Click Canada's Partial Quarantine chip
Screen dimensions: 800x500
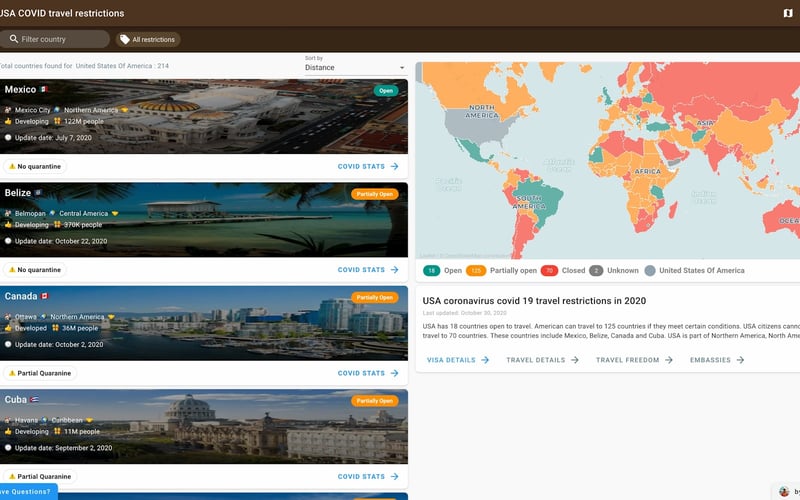click(x=40, y=373)
